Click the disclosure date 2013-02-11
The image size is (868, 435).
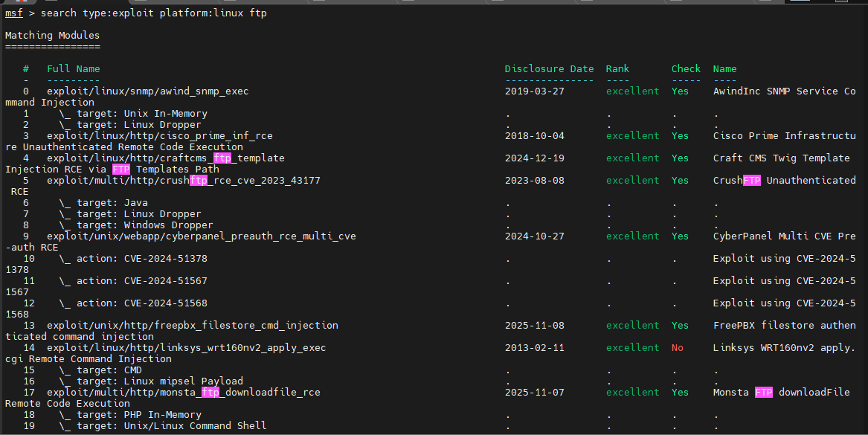(x=534, y=348)
